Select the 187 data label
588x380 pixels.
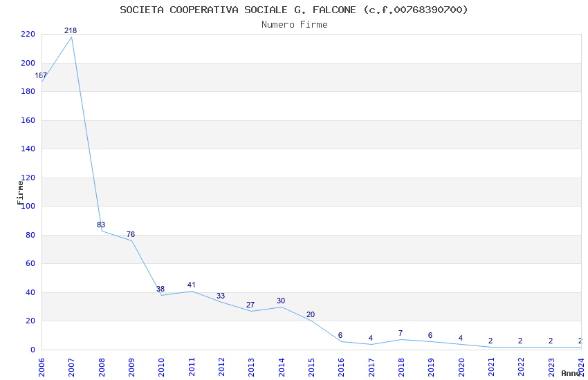pos(41,75)
